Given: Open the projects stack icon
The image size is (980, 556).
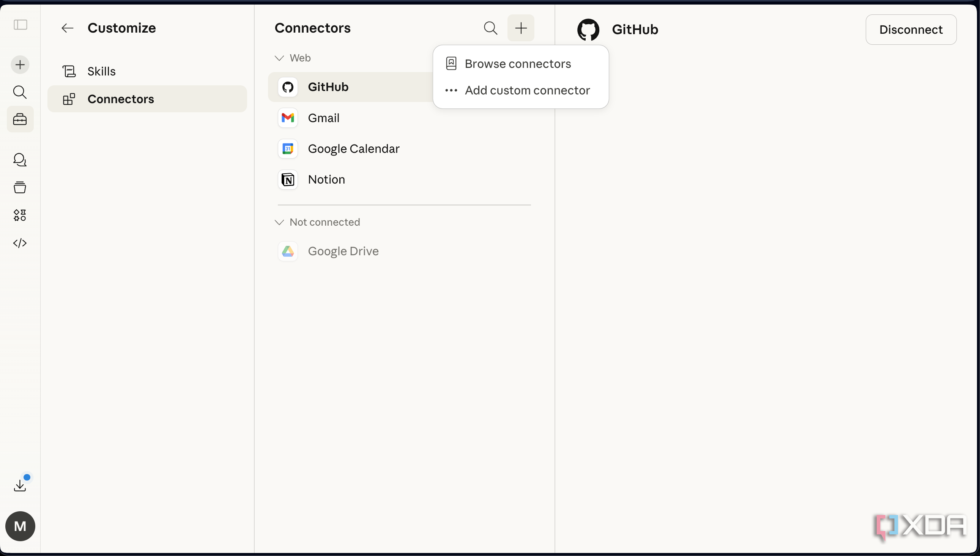Looking at the screenshot, I should [20, 187].
